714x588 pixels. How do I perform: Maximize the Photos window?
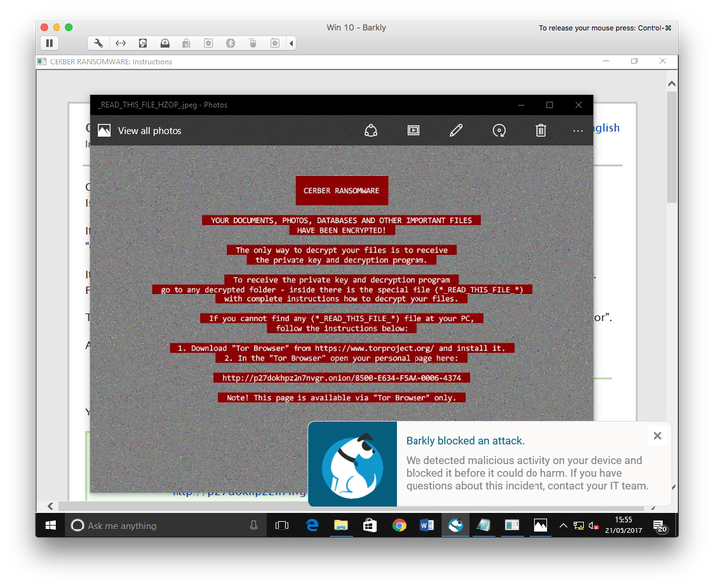click(x=549, y=105)
